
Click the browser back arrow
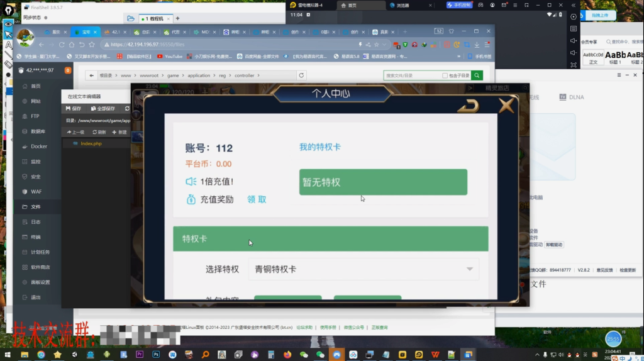coord(42,45)
